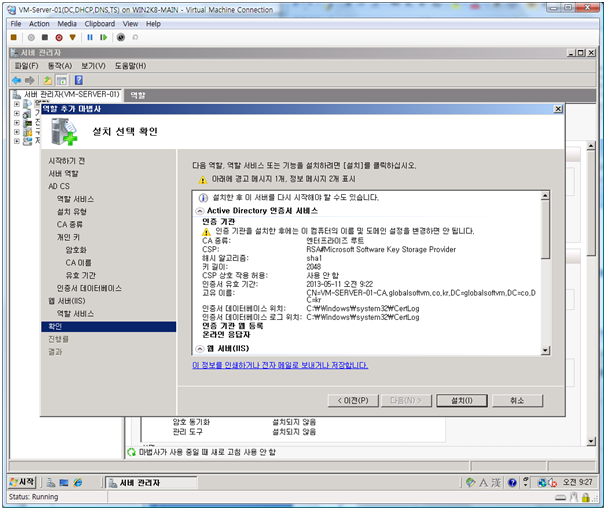
Task: Toggle the console tree show/hide icon
Action: tap(61, 80)
